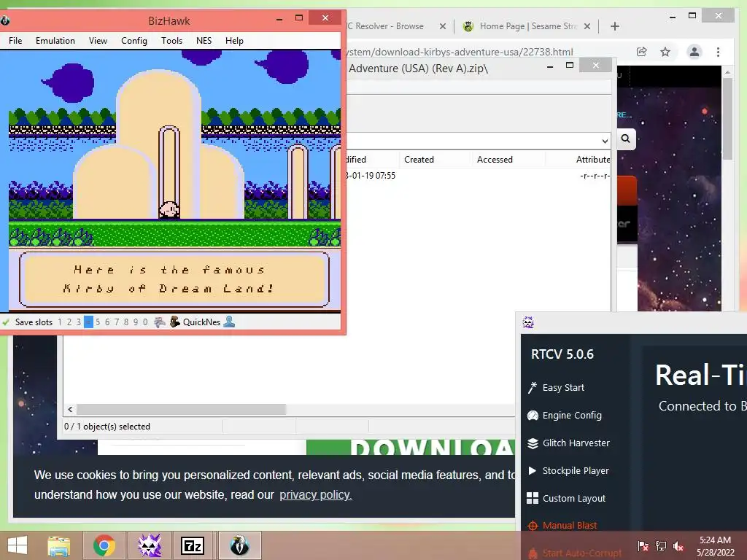Open Easy Start in RTCV
The image size is (747, 560).
(x=556, y=388)
